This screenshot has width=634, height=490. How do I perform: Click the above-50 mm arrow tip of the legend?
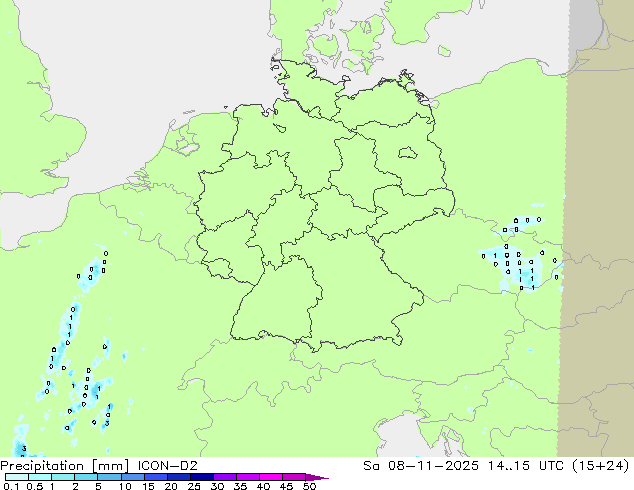click(x=317, y=477)
